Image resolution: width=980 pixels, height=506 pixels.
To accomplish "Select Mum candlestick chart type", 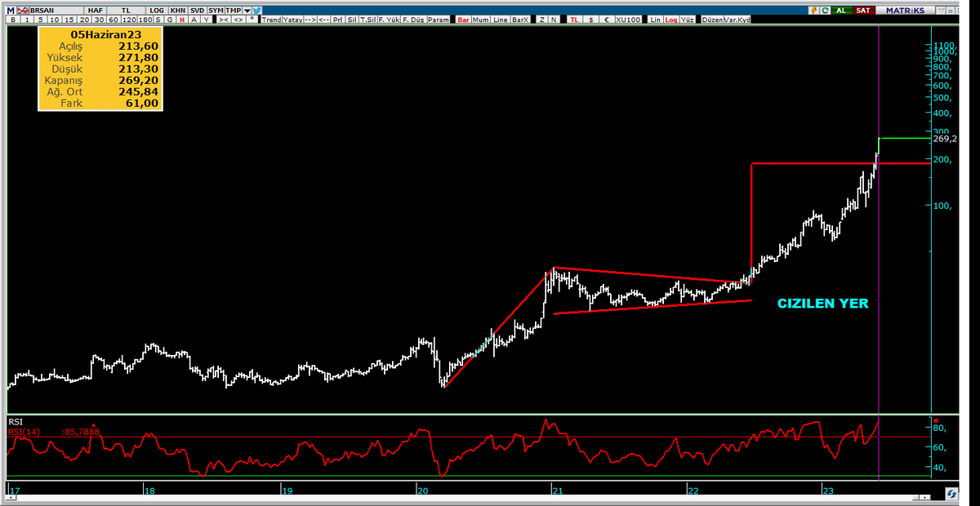I will coord(481,20).
